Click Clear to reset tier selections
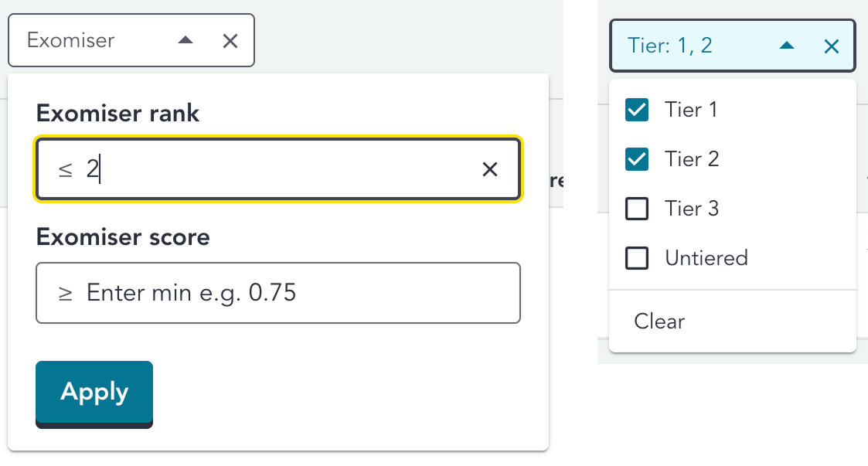Image resolution: width=868 pixels, height=466 pixels. coord(659,321)
